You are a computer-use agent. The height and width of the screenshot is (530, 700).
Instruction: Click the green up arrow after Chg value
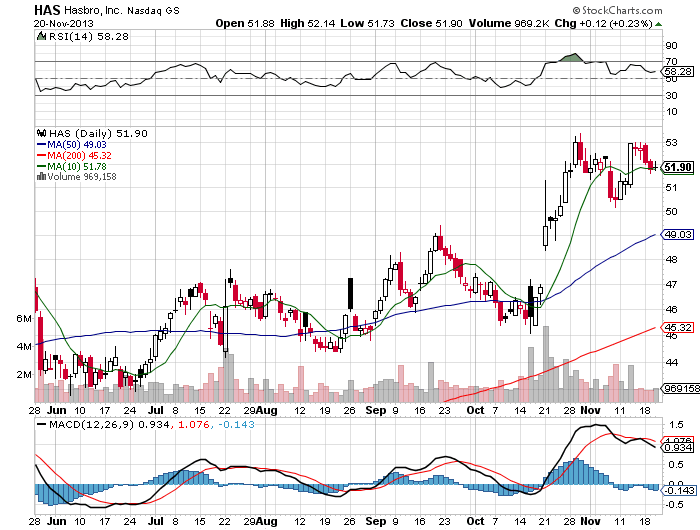(x=658, y=24)
